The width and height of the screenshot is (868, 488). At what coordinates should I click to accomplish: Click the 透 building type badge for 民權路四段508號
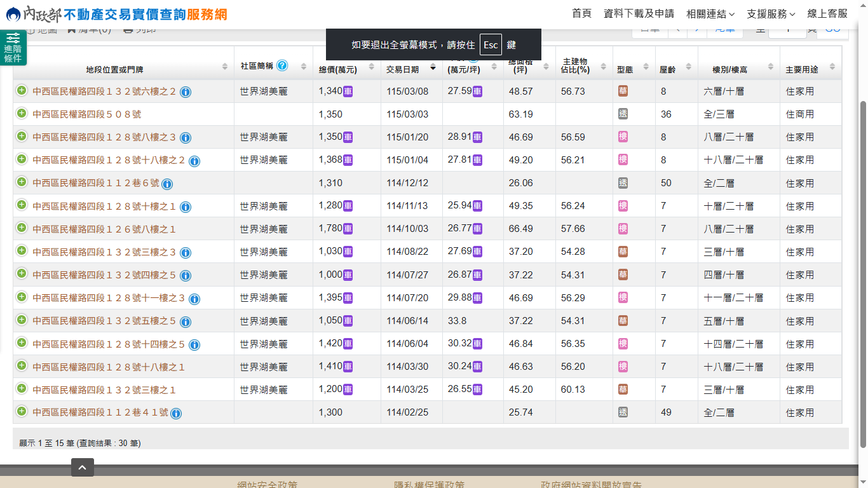[x=623, y=114]
